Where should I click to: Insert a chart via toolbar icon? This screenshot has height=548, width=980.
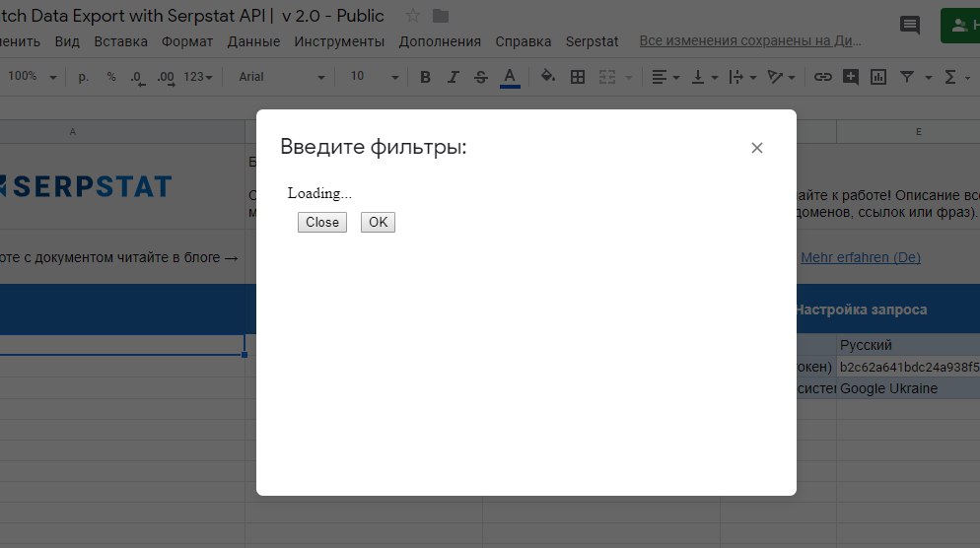[x=878, y=77]
